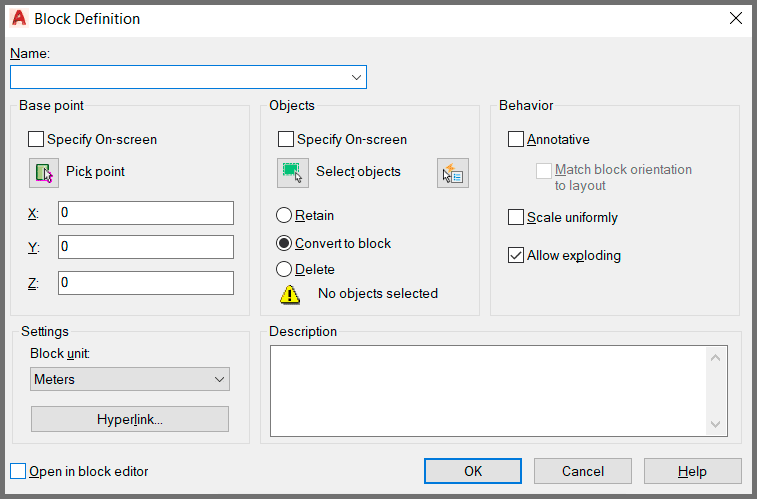The width and height of the screenshot is (757, 499).
Task: Click the Pick point icon button
Action: pos(44,173)
